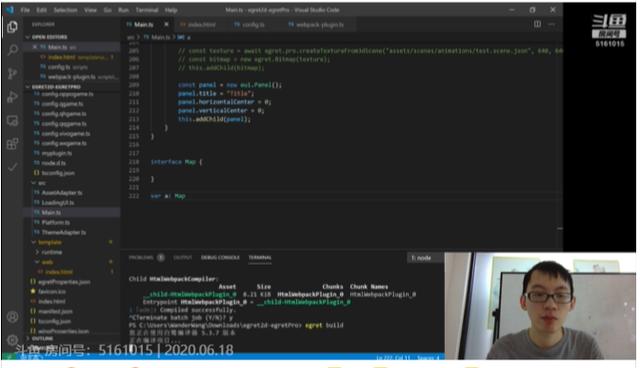Click the checkmark icon in the activity bar
Viewport: 640px width, 368px height.
tap(12, 167)
